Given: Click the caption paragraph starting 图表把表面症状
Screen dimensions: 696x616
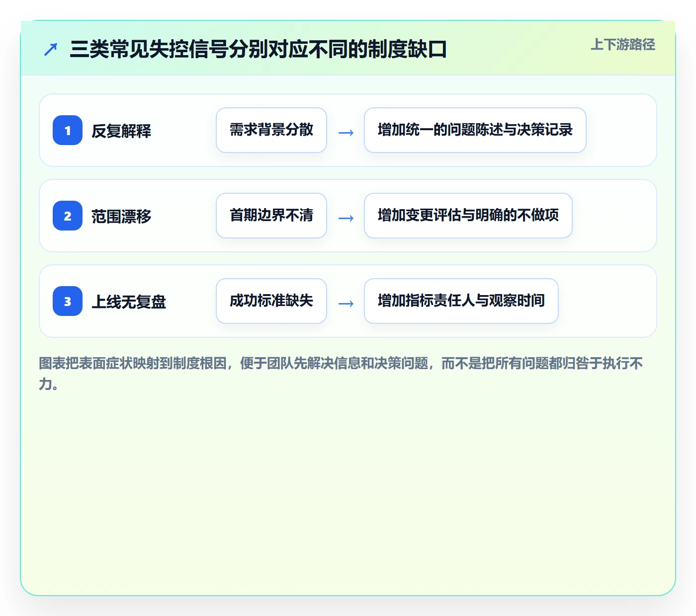Looking at the screenshot, I should coord(341,374).
